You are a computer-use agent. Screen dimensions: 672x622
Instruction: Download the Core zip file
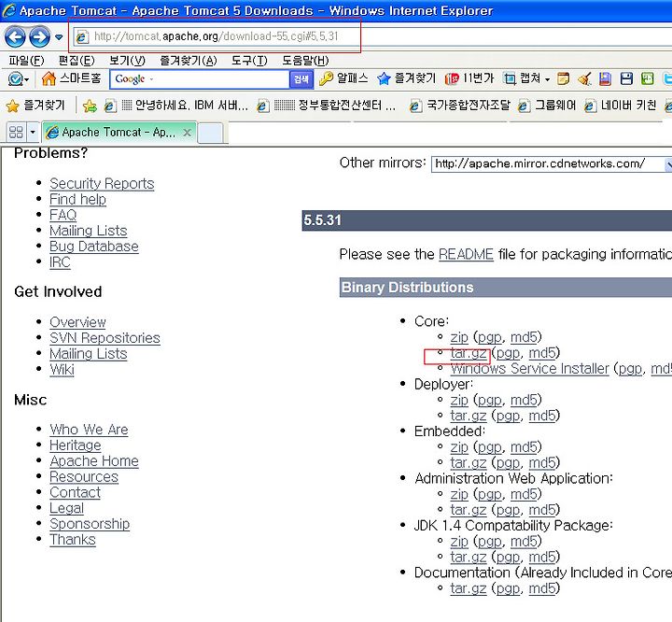click(x=459, y=337)
